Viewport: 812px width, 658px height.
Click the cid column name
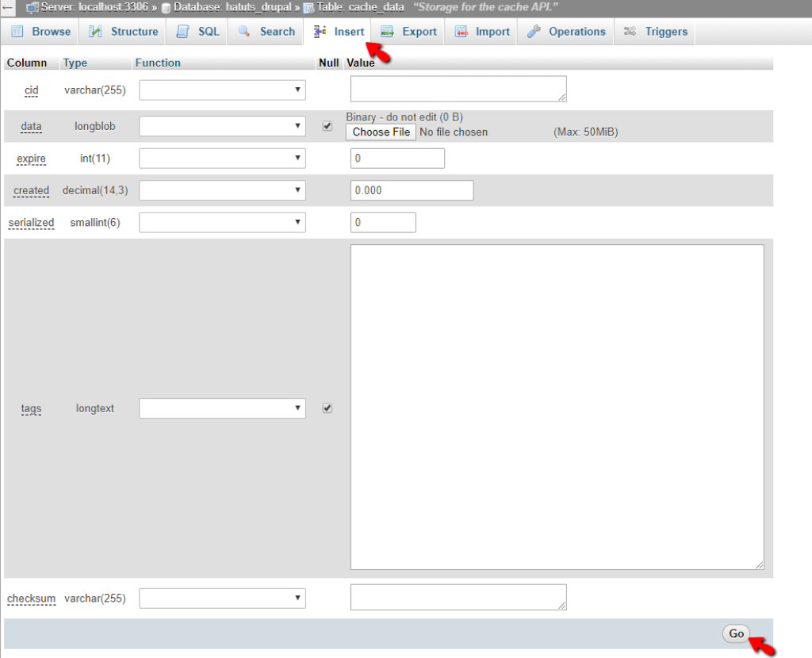32,90
